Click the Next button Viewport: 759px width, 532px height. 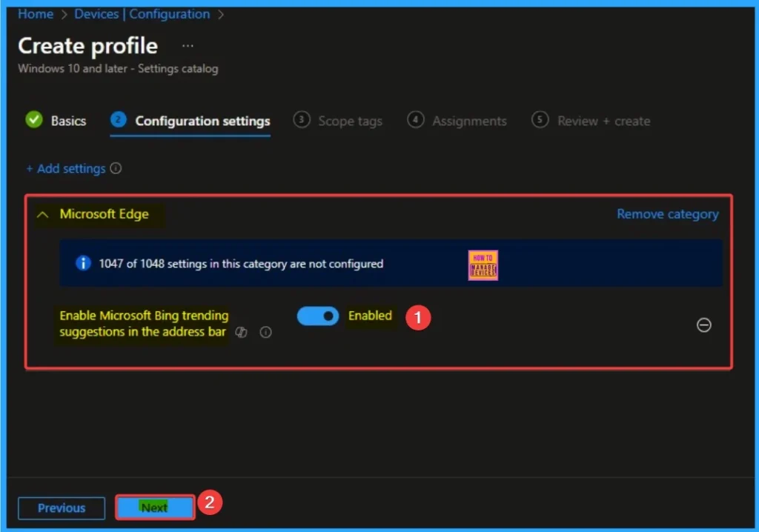[x=155, y=508]
